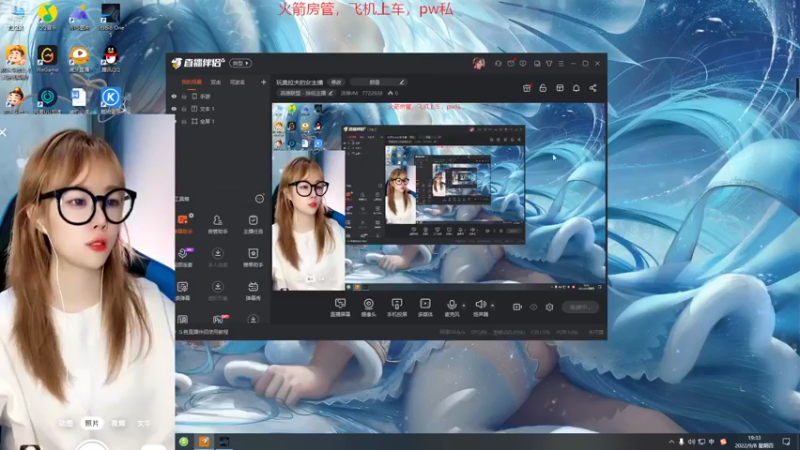Image resolution: width=800 pixels, height=450 pixels.
Task: Open the taskbar clock showing 19:33
Action: pos(755,442)
